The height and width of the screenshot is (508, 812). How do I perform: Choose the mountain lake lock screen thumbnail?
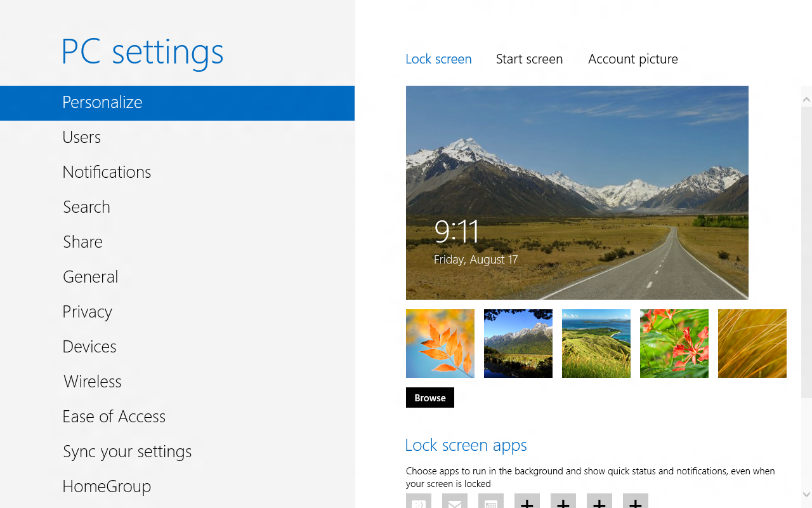pyautogui.click(x=518, y=344)
